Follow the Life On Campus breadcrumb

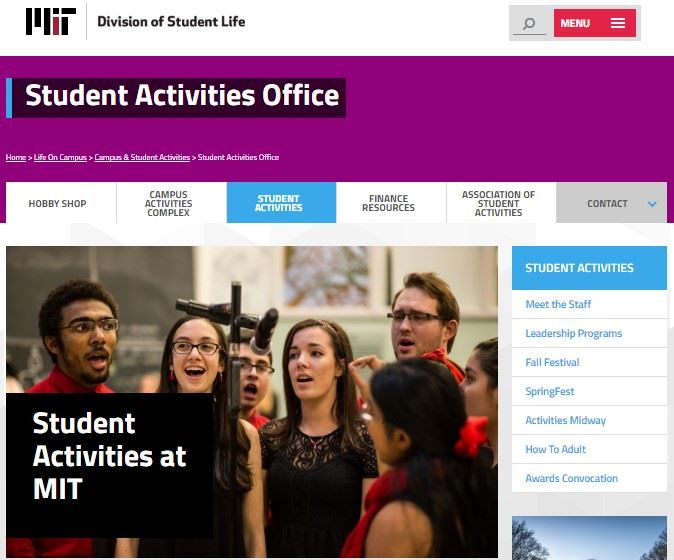(60, 157)
